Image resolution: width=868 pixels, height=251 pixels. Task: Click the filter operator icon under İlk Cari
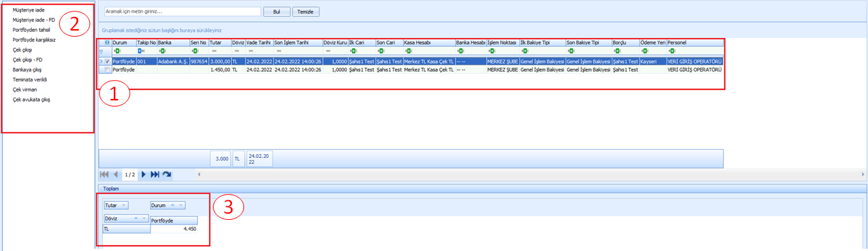[353, 51]
